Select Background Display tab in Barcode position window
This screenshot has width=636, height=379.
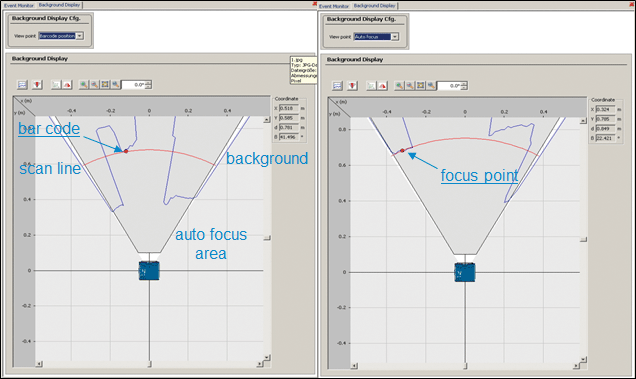point(59,5)
